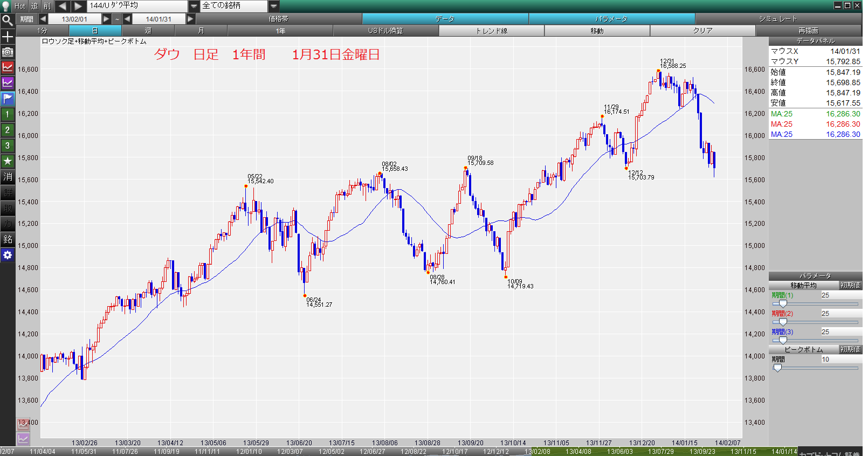Image resolution: width=868 pixels, height=456 pixels.
Task: Increase start date with right arrow
Action: tap(106, 19)
